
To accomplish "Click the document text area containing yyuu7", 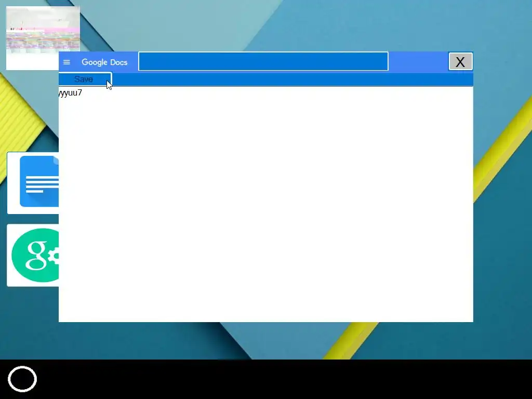I will point(265,204).
